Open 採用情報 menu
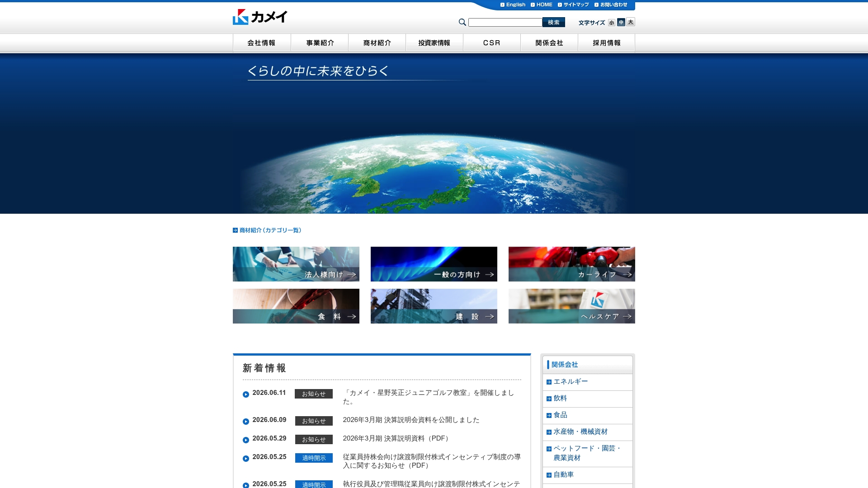 pos(607,43)
